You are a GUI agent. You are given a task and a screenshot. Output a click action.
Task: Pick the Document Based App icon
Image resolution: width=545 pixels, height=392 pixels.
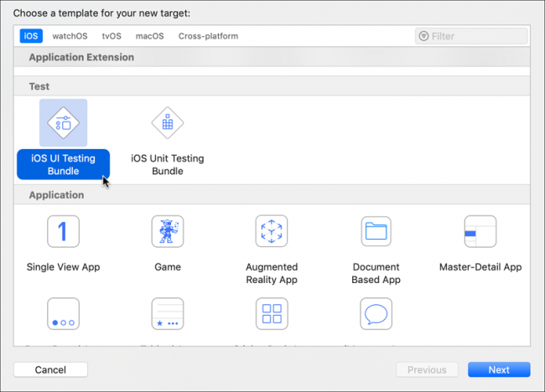tap(376, 231)
